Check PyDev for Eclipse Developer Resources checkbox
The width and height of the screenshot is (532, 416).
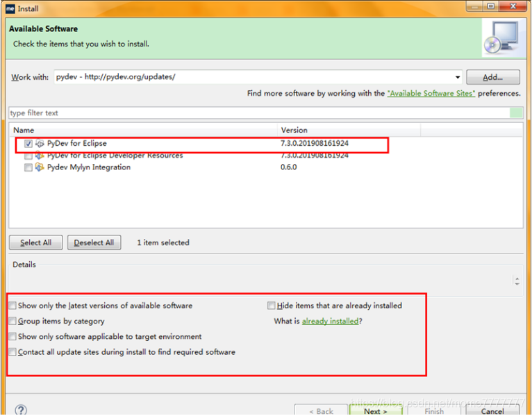pos(28,156)
